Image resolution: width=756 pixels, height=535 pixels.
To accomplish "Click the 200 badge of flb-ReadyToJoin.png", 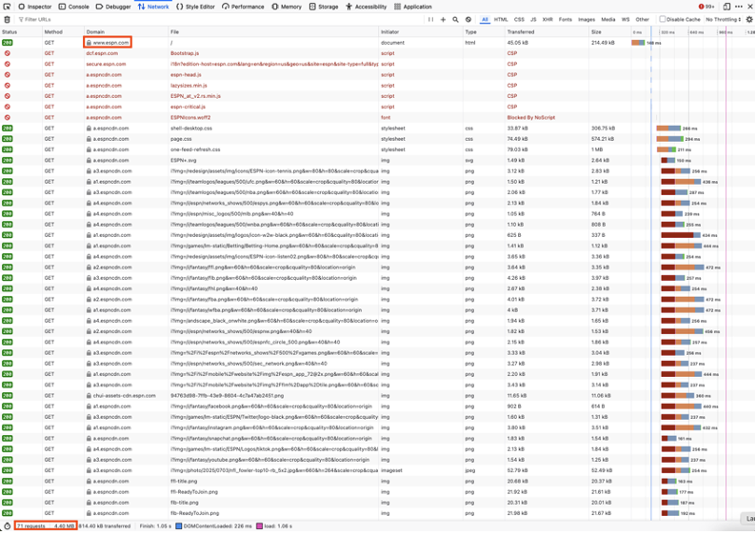I will tap(8, 513).
